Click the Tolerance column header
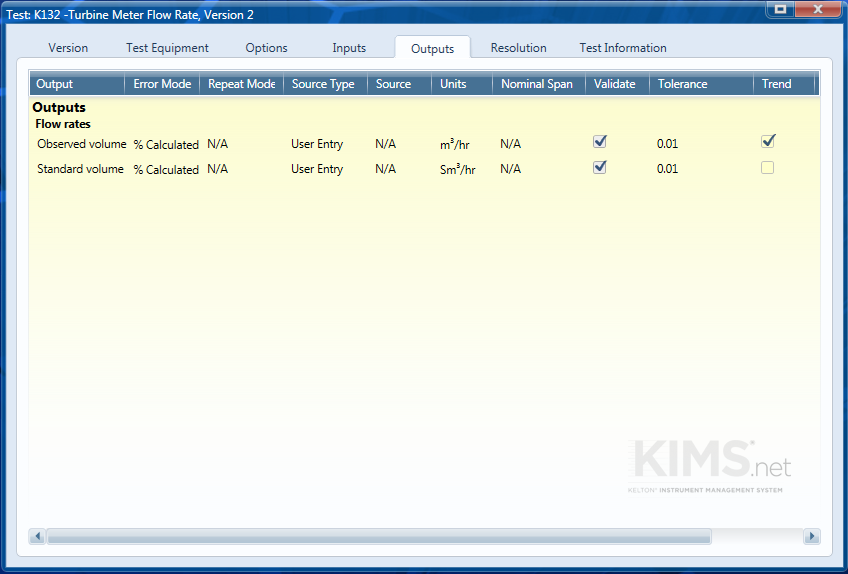848x574 pixels. [x=701, y=84]
